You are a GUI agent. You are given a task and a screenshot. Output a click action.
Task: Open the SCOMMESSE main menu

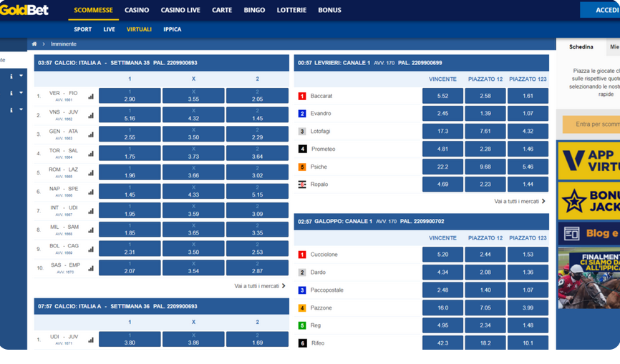pos(93,10)
